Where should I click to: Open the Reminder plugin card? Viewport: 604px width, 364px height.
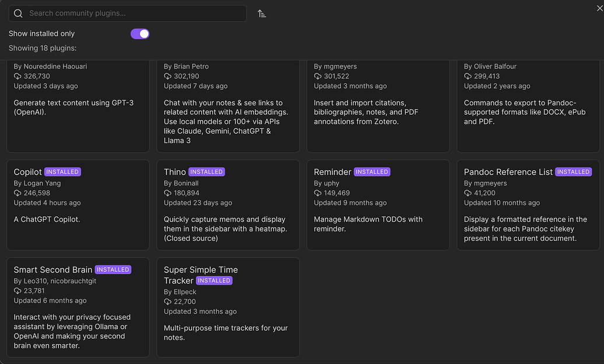[378, 205]
